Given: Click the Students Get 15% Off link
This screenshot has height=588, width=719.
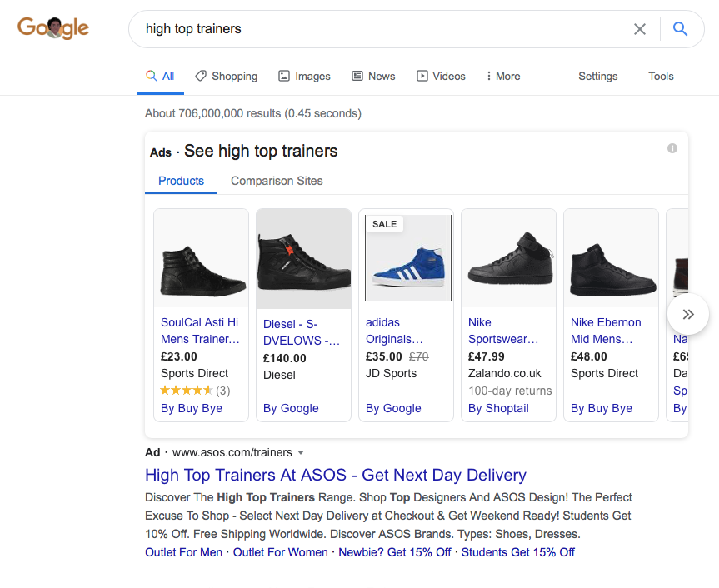Looking at the screenshot, I should (517, 552).
